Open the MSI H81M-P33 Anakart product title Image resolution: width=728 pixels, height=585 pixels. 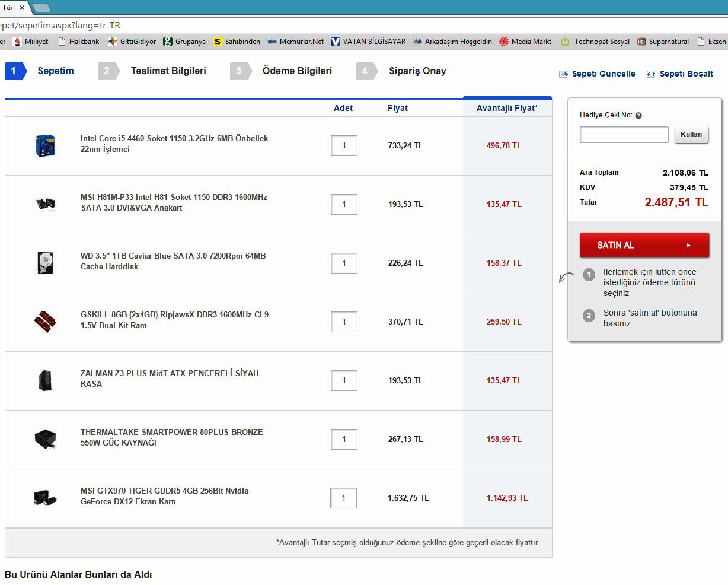(174, 202)
